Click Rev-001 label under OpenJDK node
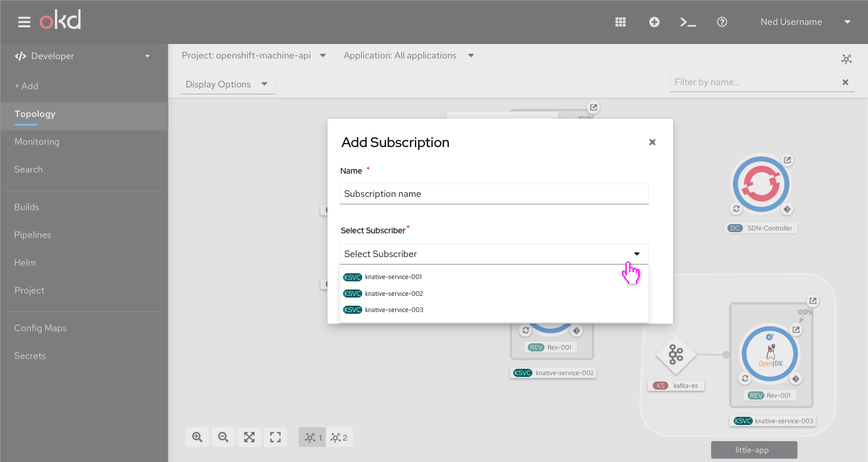 [770, 395]
